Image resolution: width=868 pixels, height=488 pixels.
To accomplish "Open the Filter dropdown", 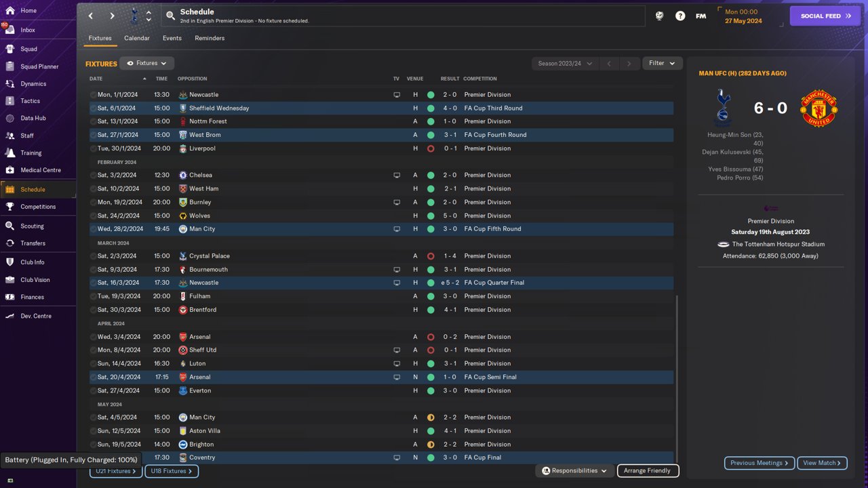I will (x=663, y=63).
